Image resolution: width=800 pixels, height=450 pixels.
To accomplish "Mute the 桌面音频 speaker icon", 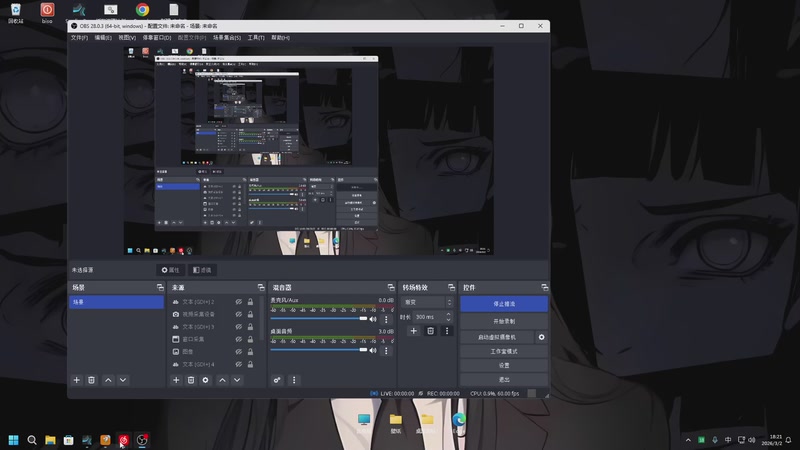I will click(x=373, y=351).
